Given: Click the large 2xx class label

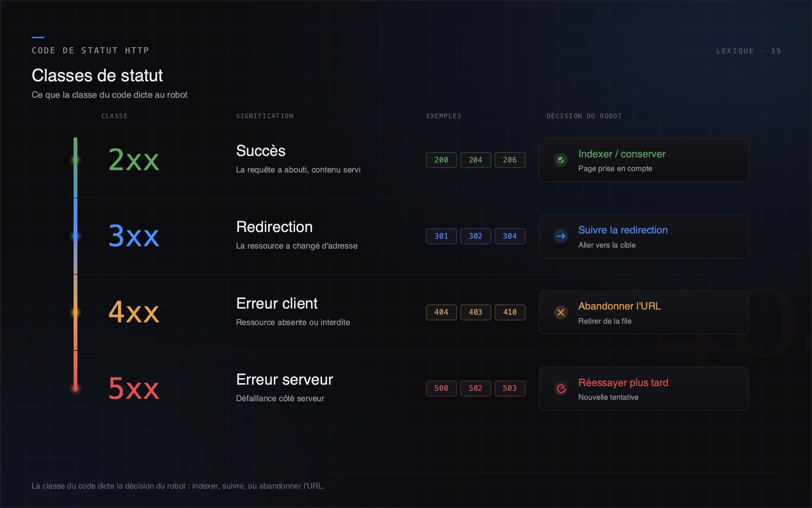Looking at the screenshot, I should [x=134, y=160].
